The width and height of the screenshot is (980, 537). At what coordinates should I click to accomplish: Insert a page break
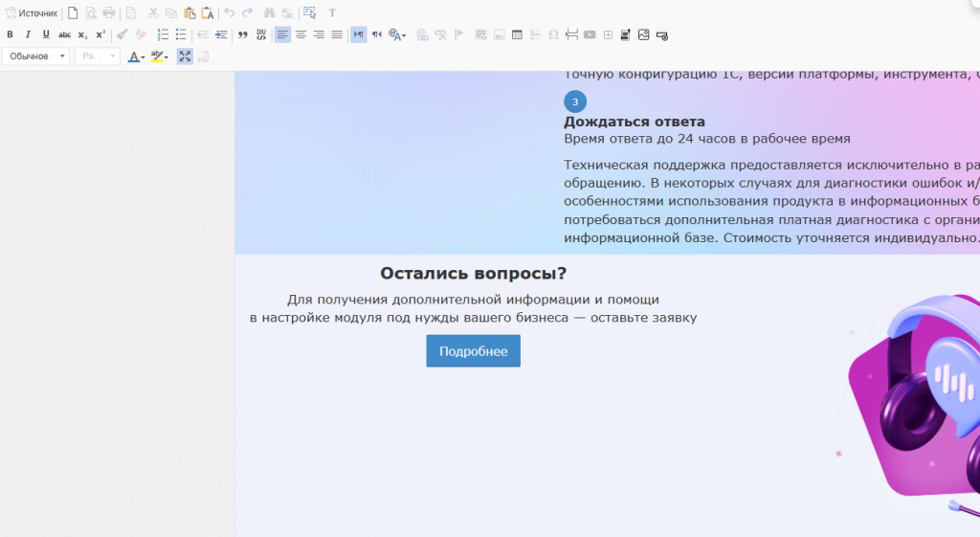point(571,34)
